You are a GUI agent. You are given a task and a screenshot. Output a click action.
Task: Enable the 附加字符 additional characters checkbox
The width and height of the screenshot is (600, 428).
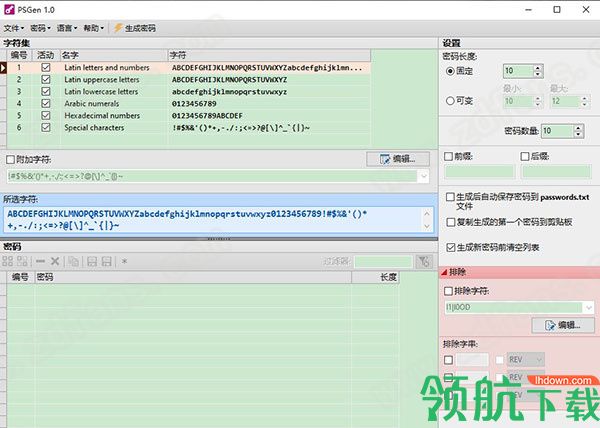[10, 159]
